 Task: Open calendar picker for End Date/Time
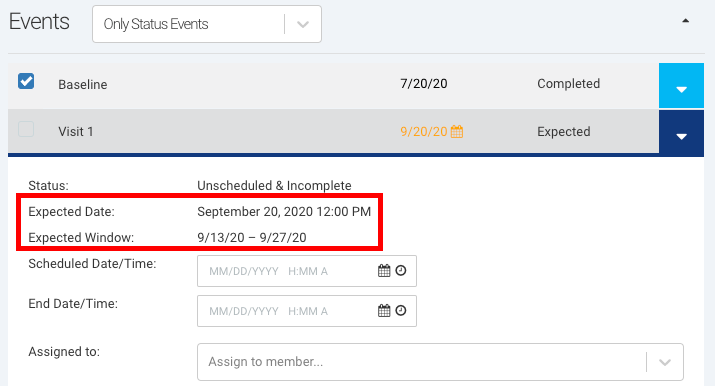point(384,311)
